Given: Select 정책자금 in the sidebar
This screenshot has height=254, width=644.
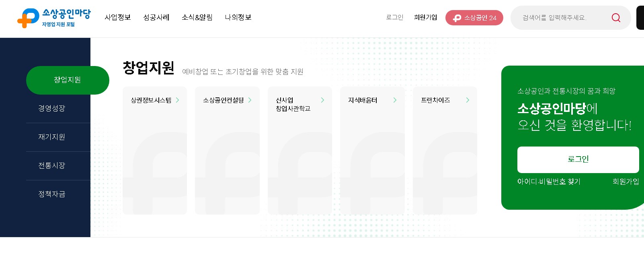Looking at the screenshot, I should tap(51, 194).
